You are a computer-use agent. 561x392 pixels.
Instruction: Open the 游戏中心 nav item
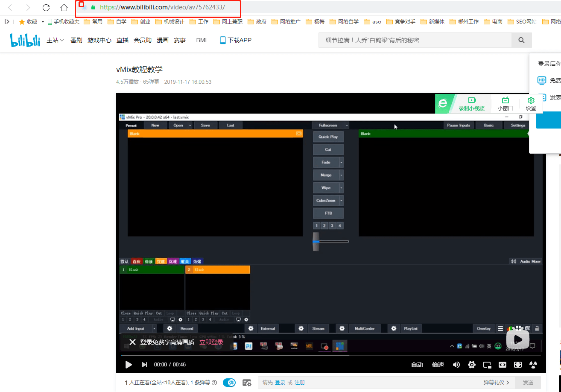click(99, 40)
